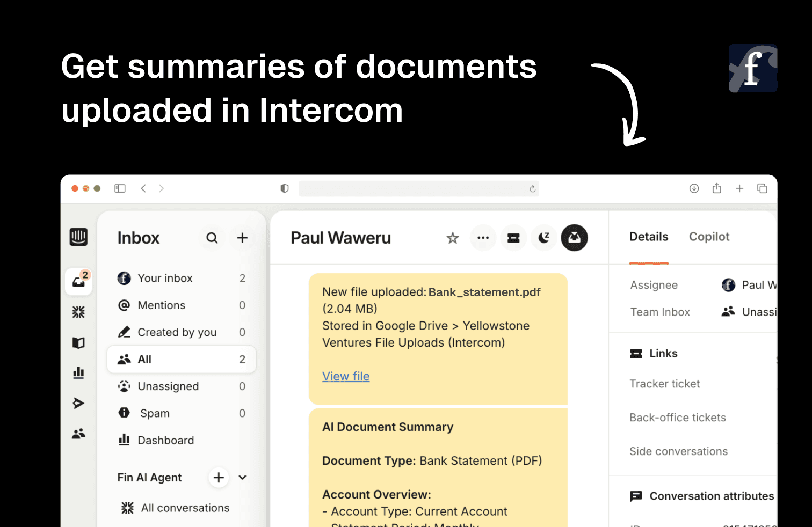Open Tracker ticket under Links
The width and height of the screenshot is (812, 527).
click(664, 384)
